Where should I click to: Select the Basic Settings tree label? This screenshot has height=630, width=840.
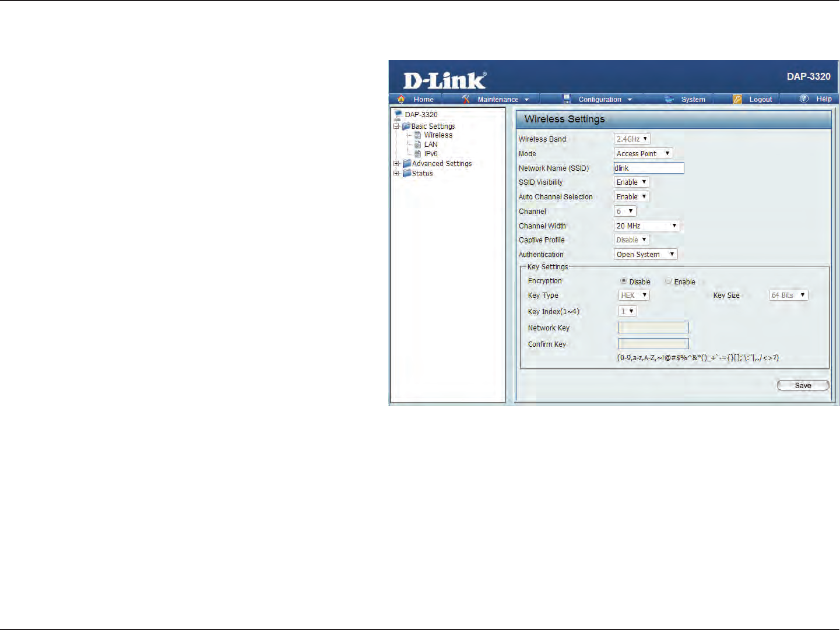pyautogui.click(x=433, y=126)
